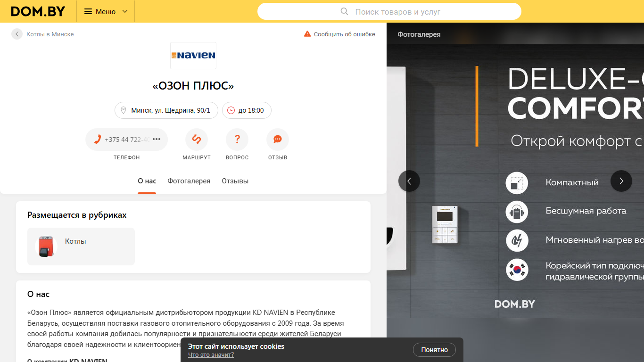Viewport: 644px width, 362px height.
Task: Switch to the Фотогалерея tab
Action: pos(189,181)
